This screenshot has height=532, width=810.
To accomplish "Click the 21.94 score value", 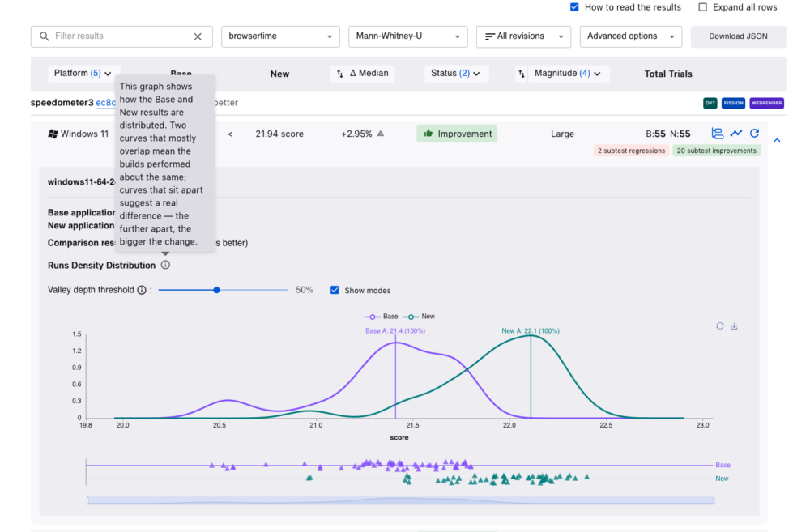I will coord(279,134).
